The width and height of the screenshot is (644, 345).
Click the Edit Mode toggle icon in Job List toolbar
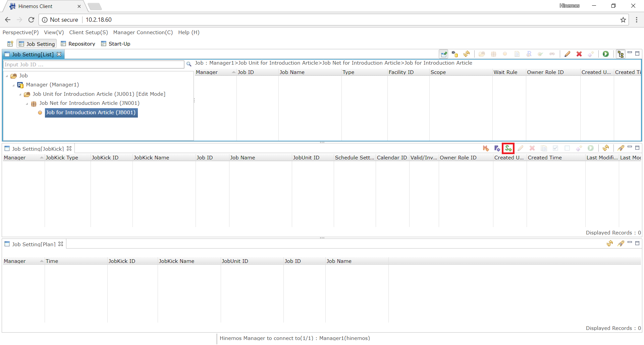pyautogui.click(x=444, y=54)
